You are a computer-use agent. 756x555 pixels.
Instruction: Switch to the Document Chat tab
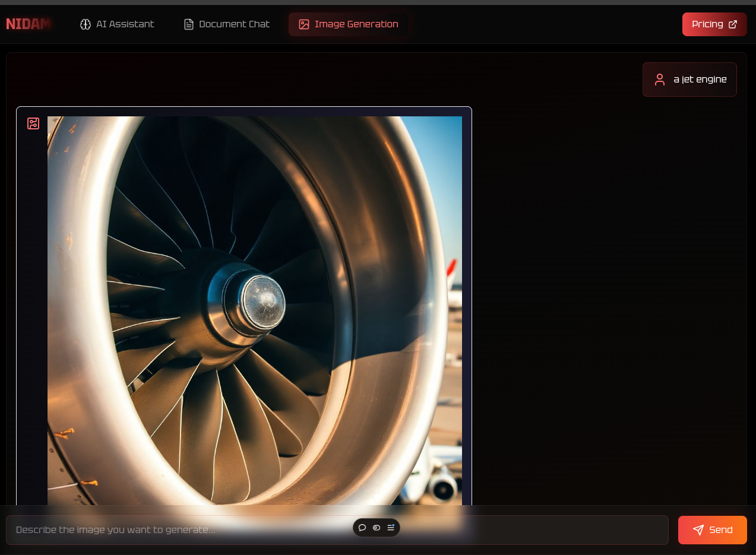(226, 24)
